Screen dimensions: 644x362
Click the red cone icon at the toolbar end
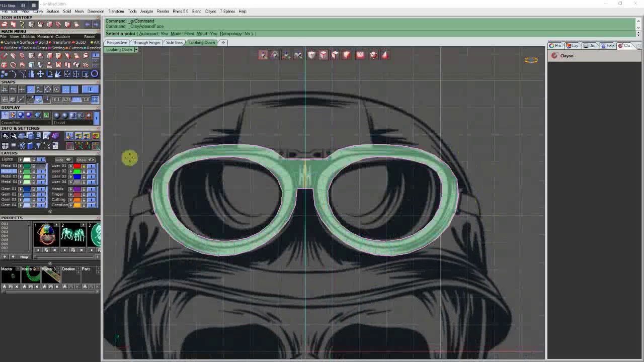[385, 55]
